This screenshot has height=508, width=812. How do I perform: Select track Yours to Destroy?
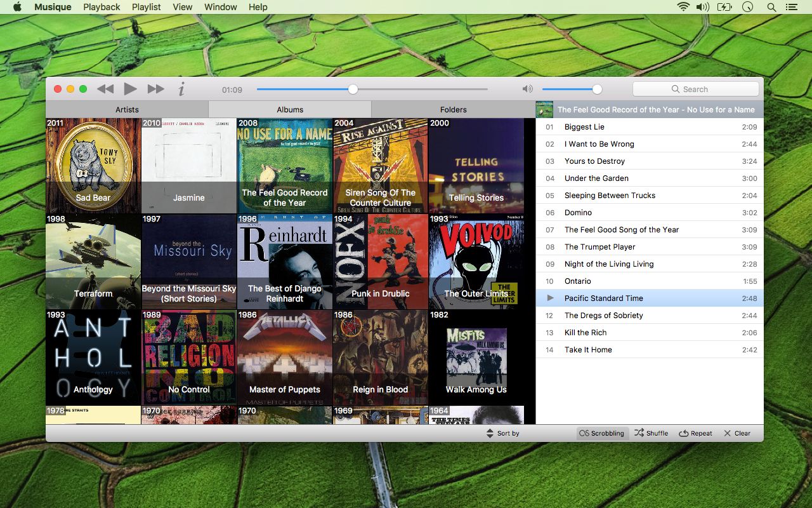point(650,161)
